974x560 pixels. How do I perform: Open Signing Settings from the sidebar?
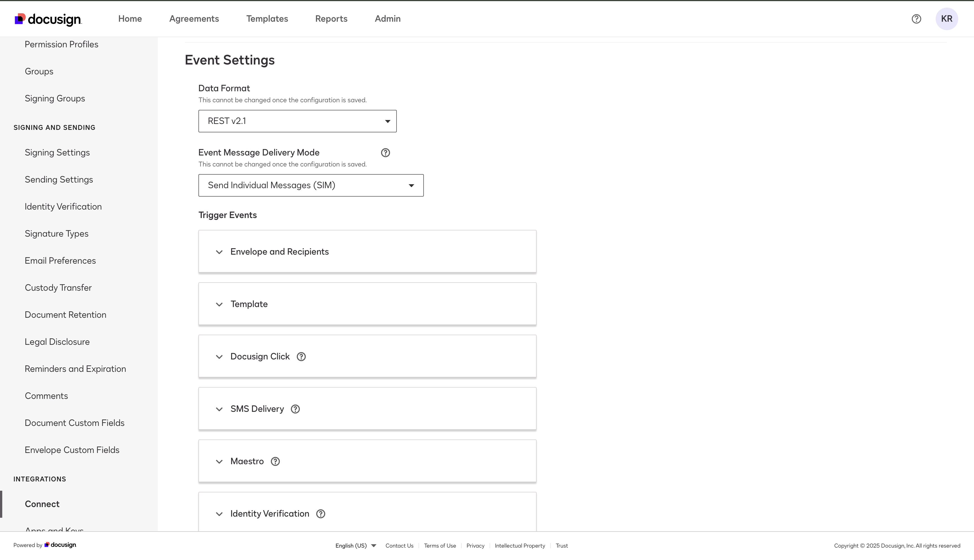pyautogui.click(x=57, y=152)
